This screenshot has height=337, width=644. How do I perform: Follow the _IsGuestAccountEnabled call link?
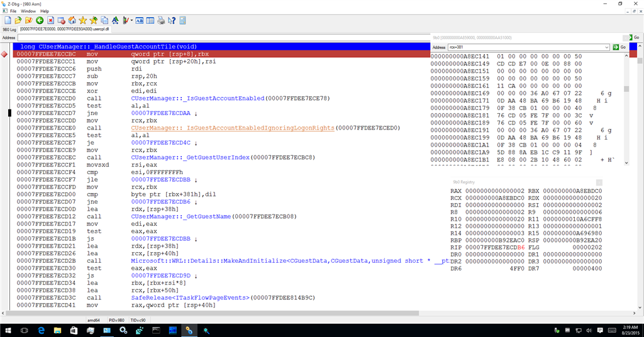tap(197, 99)
